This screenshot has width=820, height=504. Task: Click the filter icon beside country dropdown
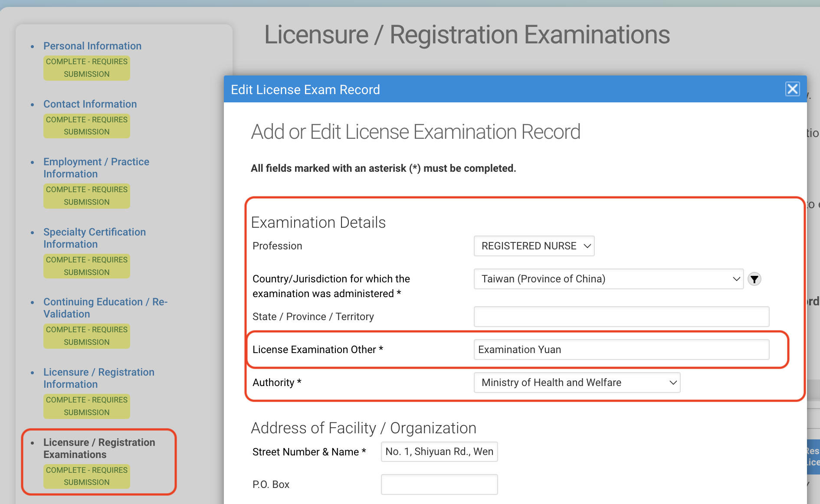pos(754,279)
